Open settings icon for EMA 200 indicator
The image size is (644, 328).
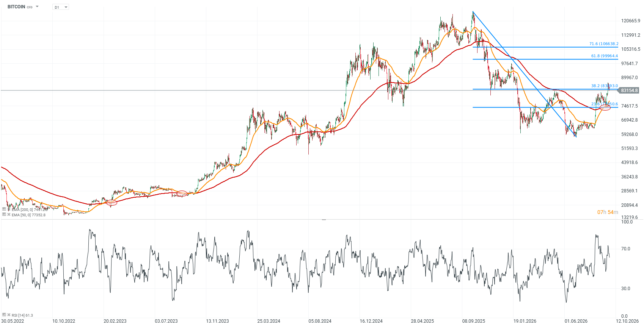4,209
